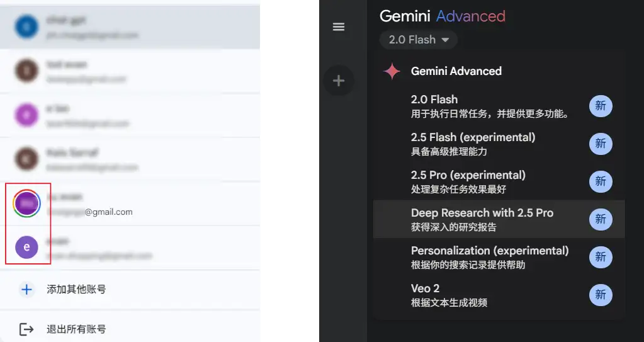The width and height of the screenshot is (644, 342).
Task: Open the hamburger main menu
Action: pyautogui.click(x=339, y=27)
